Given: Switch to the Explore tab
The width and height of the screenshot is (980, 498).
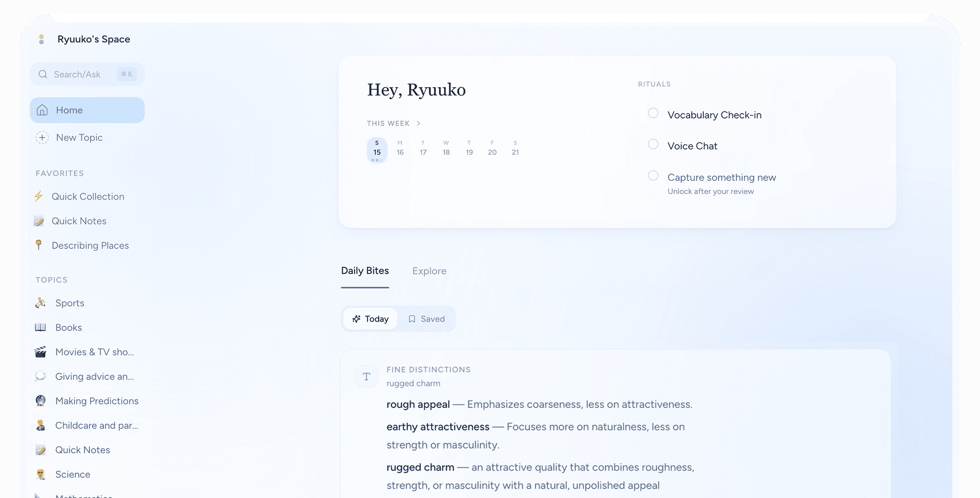Looking at the screenshot, I should (x=429, y=271).
